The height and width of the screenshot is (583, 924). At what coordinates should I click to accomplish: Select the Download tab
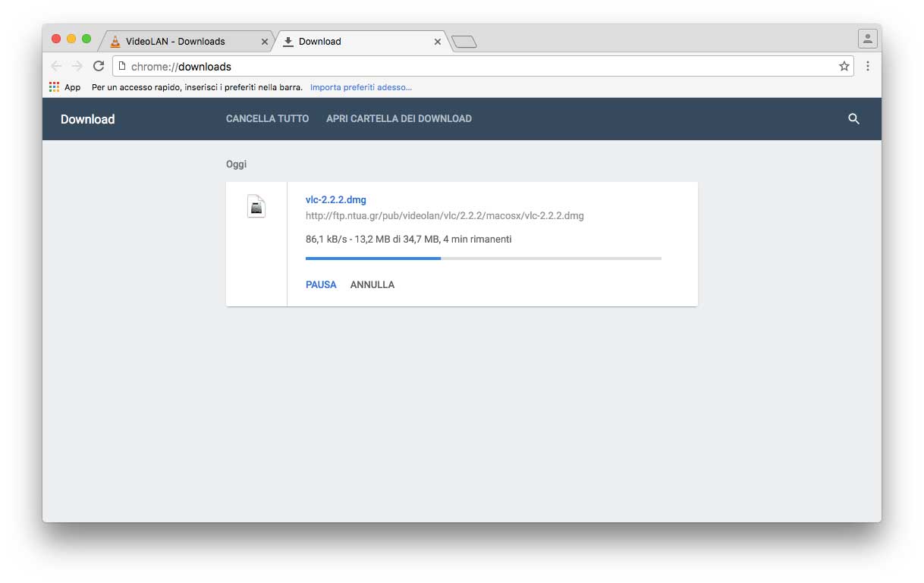pyautogui.click(x=362, y=42)
